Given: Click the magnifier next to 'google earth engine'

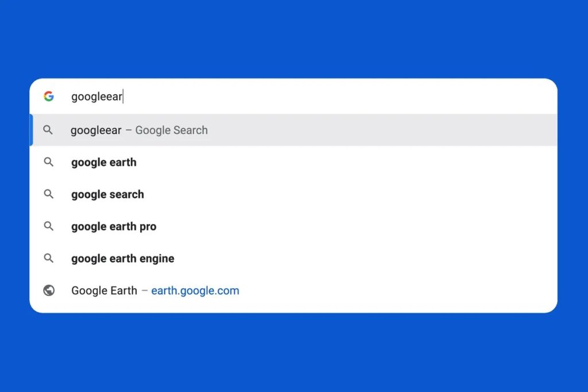Looking at the screenshot, I should tap(48, 258).
